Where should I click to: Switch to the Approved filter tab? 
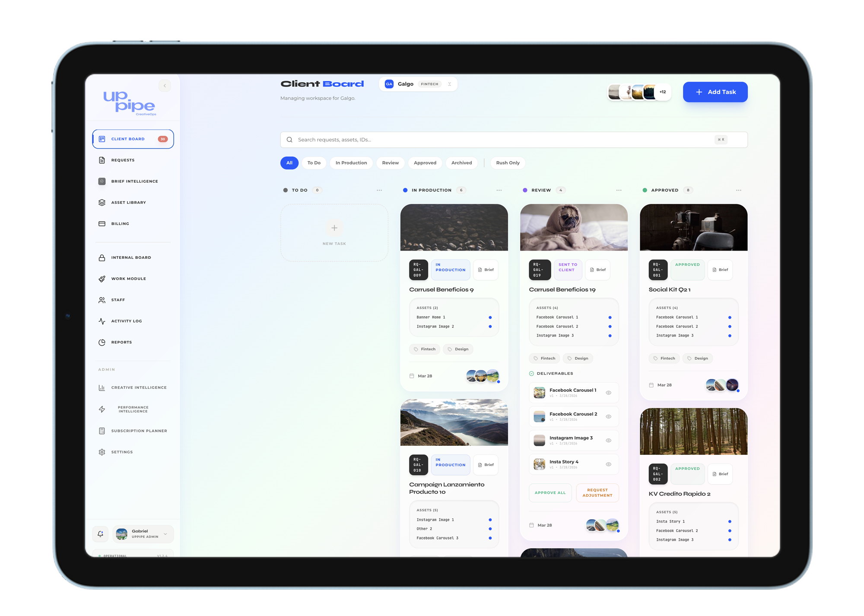pos(425,163)
